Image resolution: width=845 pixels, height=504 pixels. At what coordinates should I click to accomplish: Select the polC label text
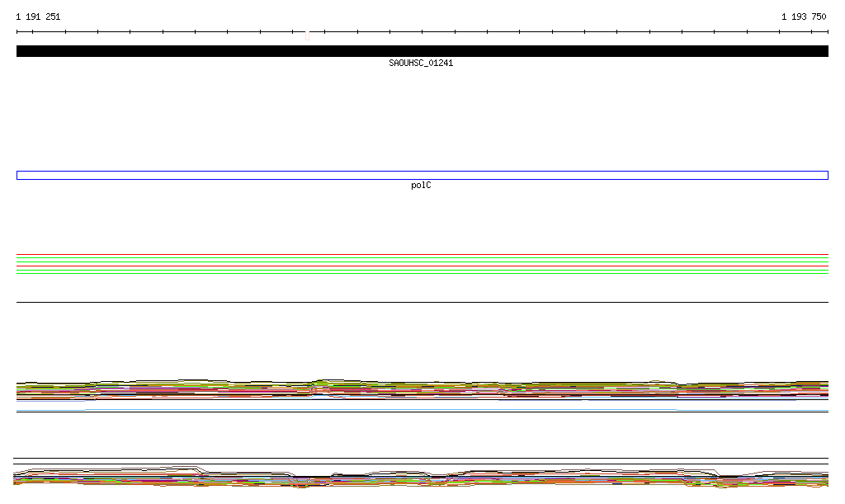point(421,186)
